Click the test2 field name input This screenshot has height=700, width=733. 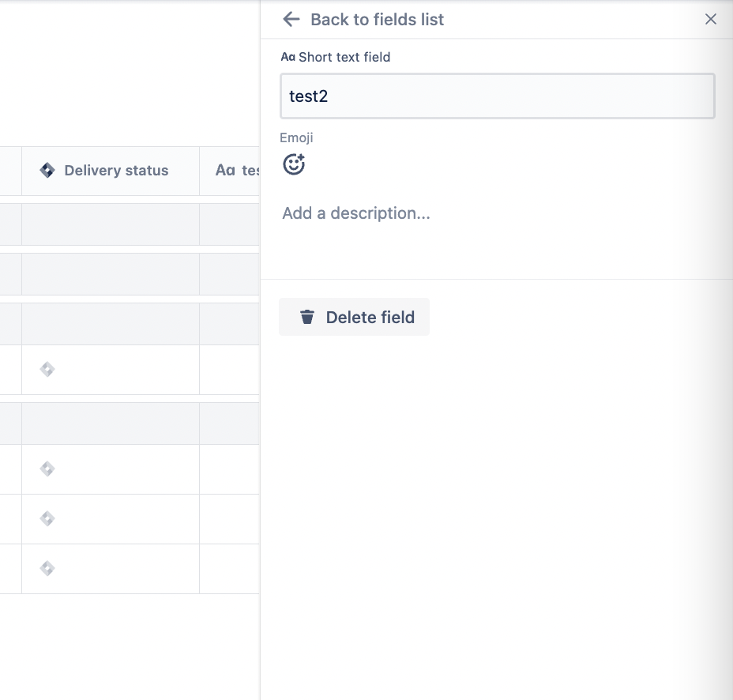(498, 96)
